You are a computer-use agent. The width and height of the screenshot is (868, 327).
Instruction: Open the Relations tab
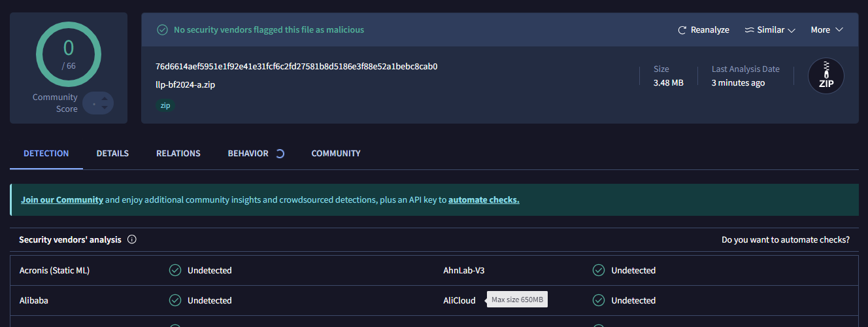point(178,154)
